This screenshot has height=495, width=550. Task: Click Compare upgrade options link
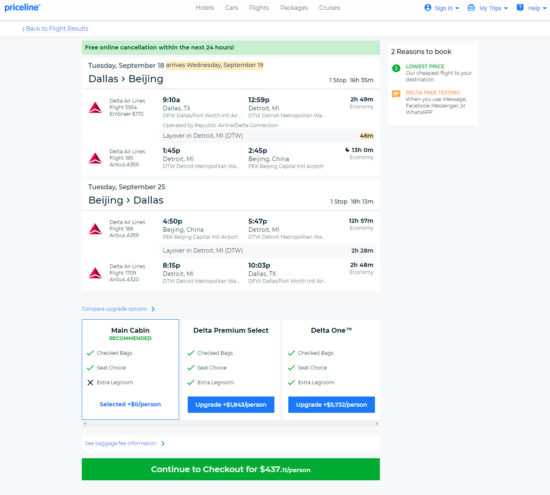pos(114,309)
